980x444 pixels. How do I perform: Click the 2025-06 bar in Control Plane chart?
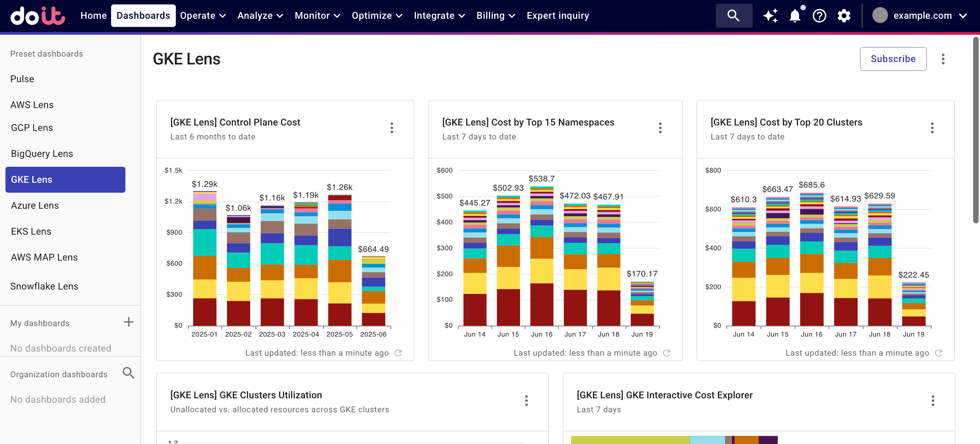[x=373, y=291]
